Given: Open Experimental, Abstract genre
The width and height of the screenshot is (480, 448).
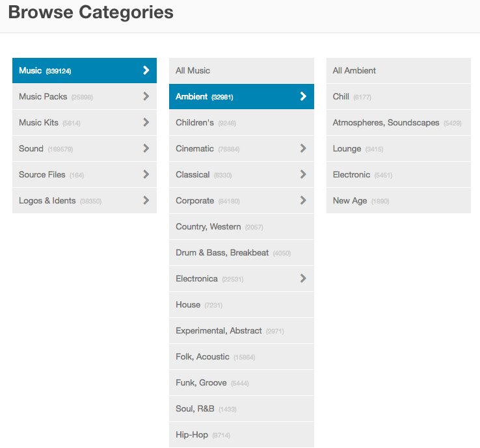Looking at the screenshot, I should click(x=241, y=330).
